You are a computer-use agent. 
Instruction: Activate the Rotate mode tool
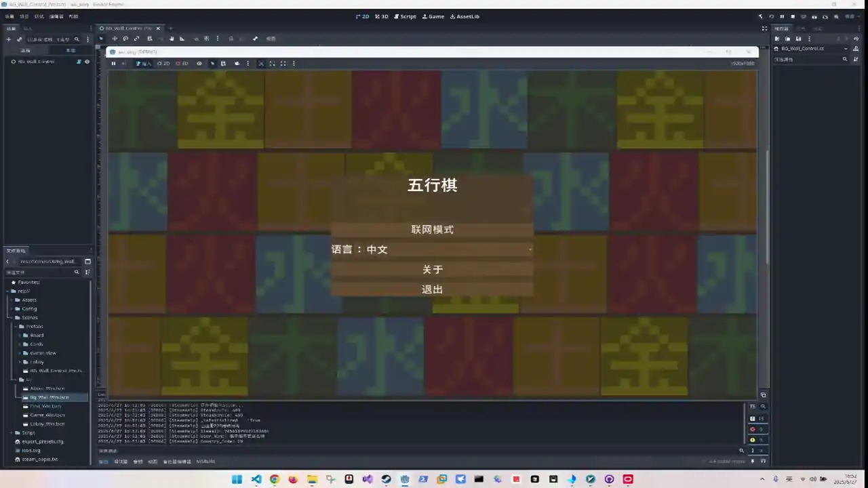pyautogui.click(x=125, y=39)
